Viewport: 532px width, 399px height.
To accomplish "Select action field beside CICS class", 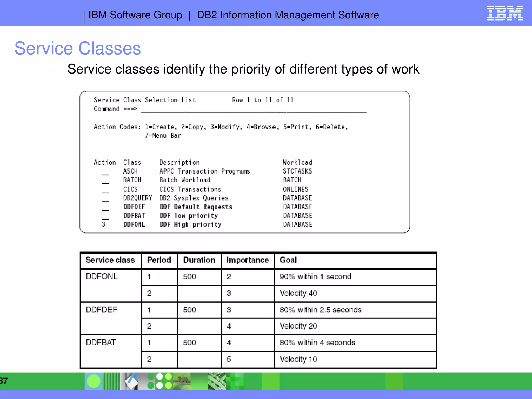I will tap(105, 190).
